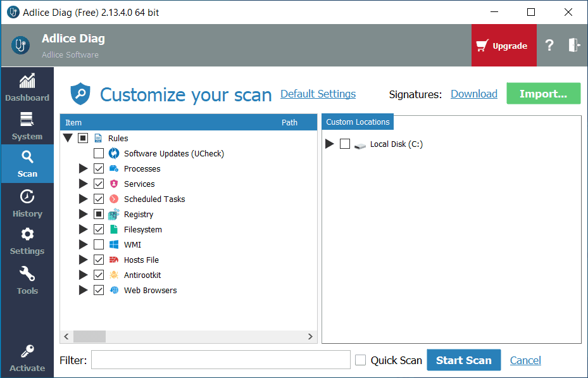
Task: Click the Hosts File icon
Action: (114, 260)
